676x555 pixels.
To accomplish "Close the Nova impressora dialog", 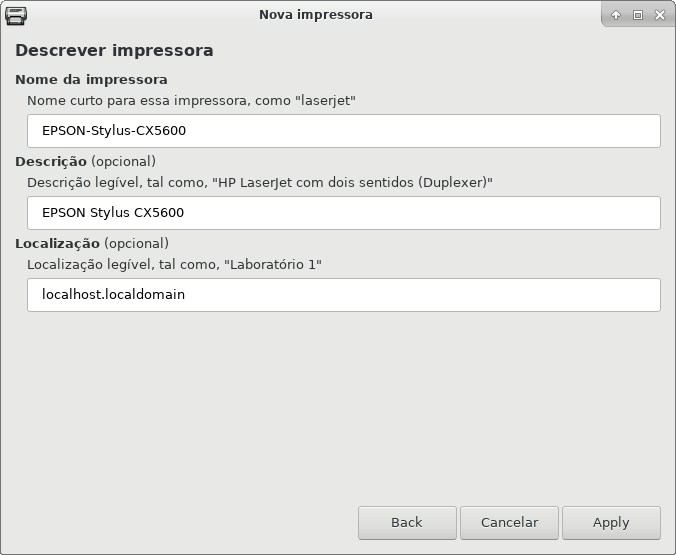I will pyautogui.click(x=660, y=15).
